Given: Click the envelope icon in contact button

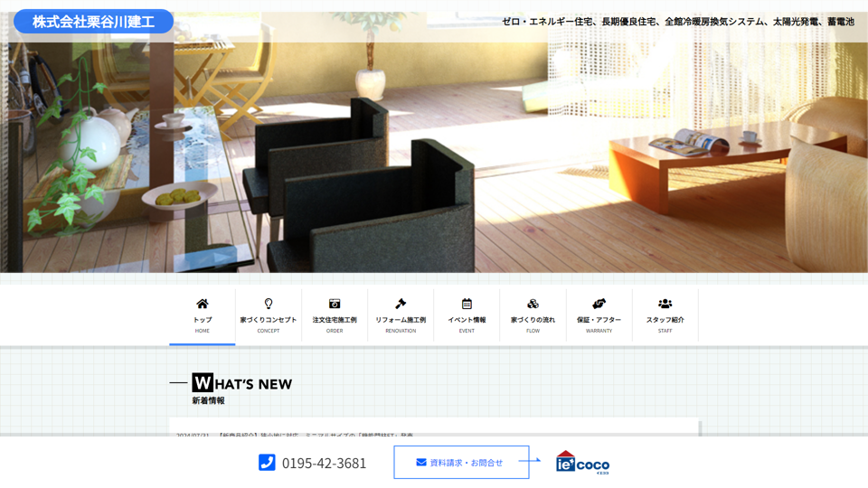Looking at the screenshot, I should [x=420, y=463].
